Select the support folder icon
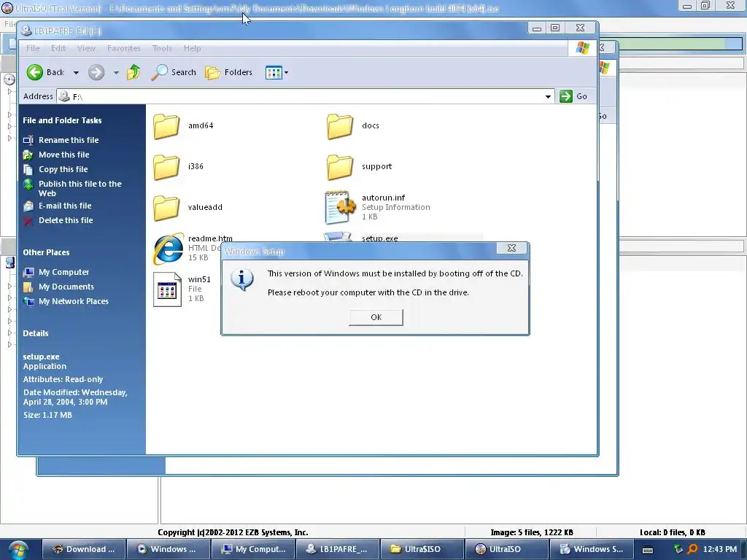 tap(340, 167)
